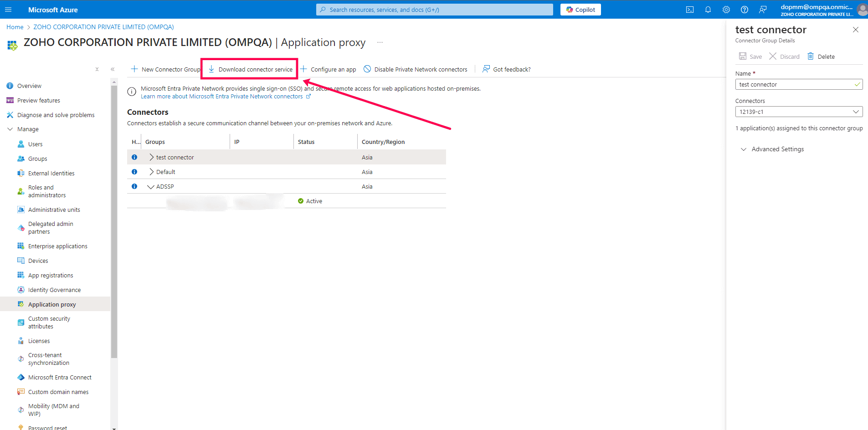
Task: Go to Home breadcrumb
Action: pyautogui.click(x=15, y=27)
